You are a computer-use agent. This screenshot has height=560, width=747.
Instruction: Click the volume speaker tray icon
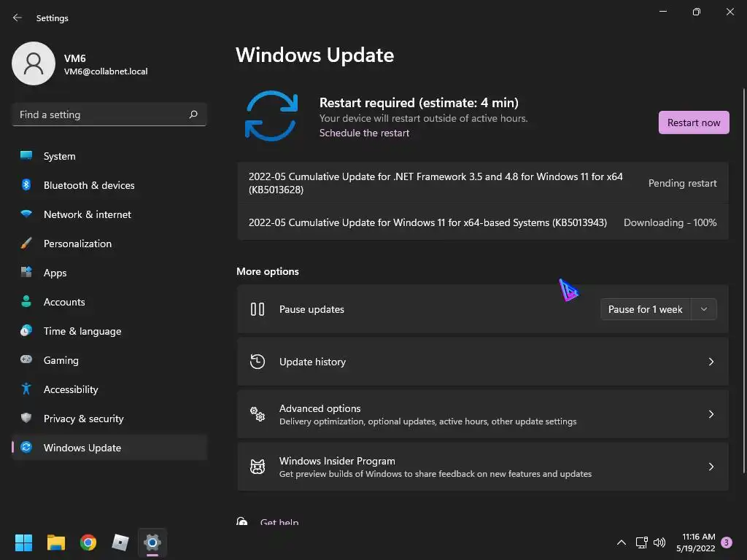[x=659, y=542]
